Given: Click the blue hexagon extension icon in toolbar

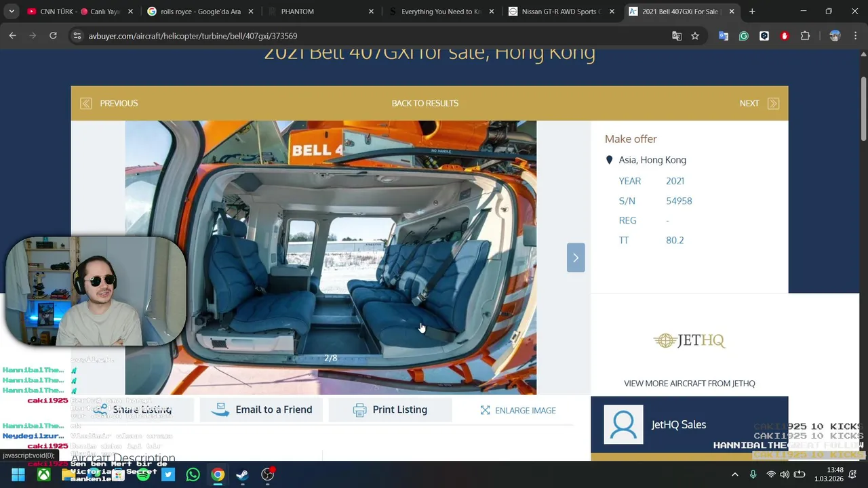Looking at the screenshot, I should coord(764,36).
